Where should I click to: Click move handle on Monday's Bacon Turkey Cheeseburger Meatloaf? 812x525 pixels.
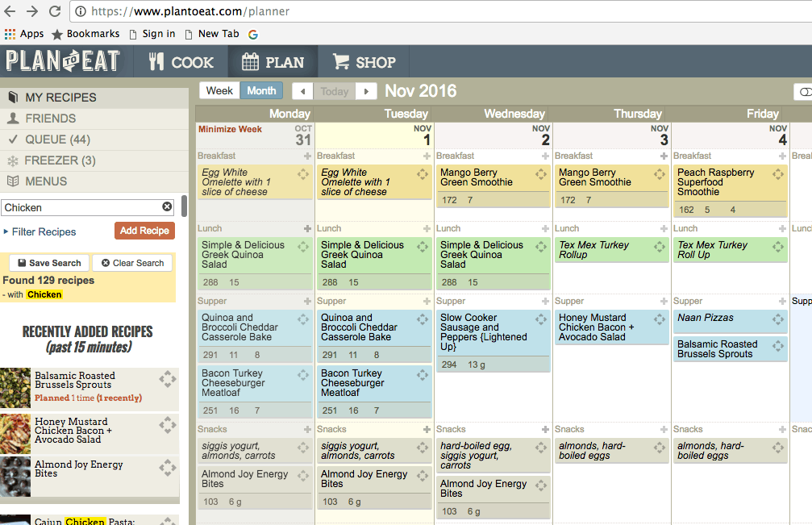(x=303, y=375)
